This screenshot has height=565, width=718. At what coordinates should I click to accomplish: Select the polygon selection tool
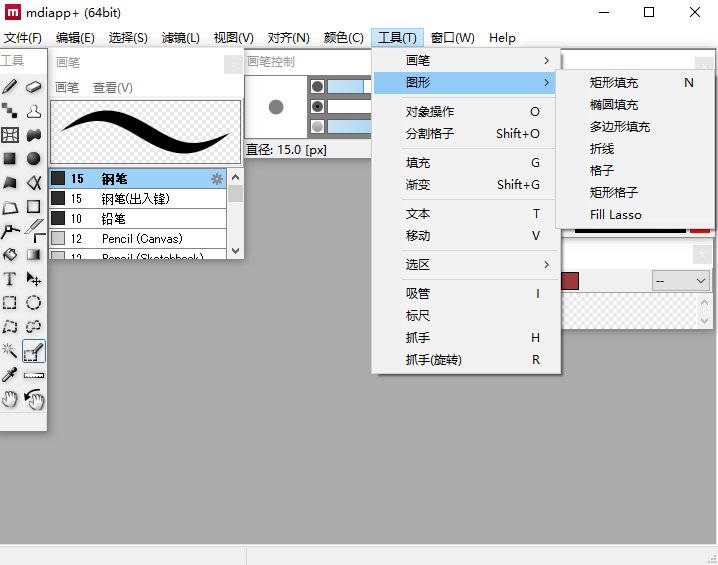click(x=10, y=327)
